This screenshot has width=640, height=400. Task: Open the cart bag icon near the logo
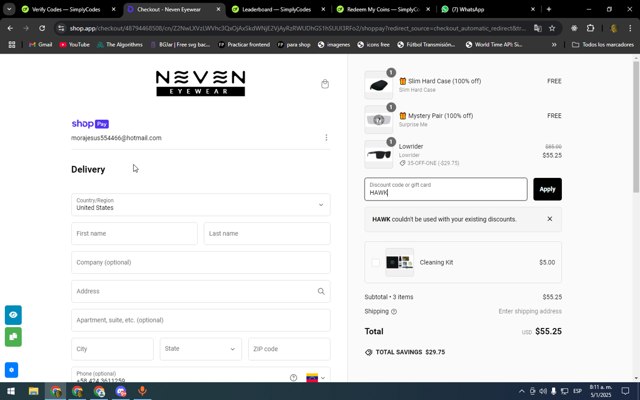324,84
